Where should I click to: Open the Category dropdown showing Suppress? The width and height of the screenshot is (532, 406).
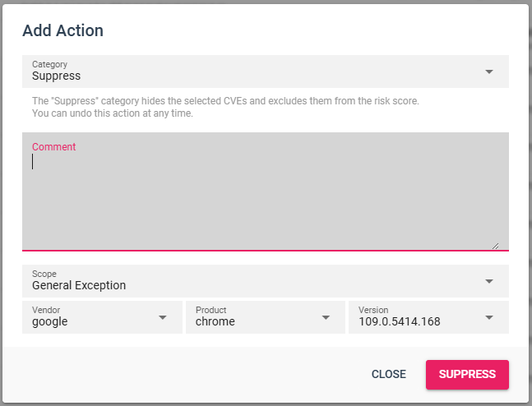[x=247, y=72]
